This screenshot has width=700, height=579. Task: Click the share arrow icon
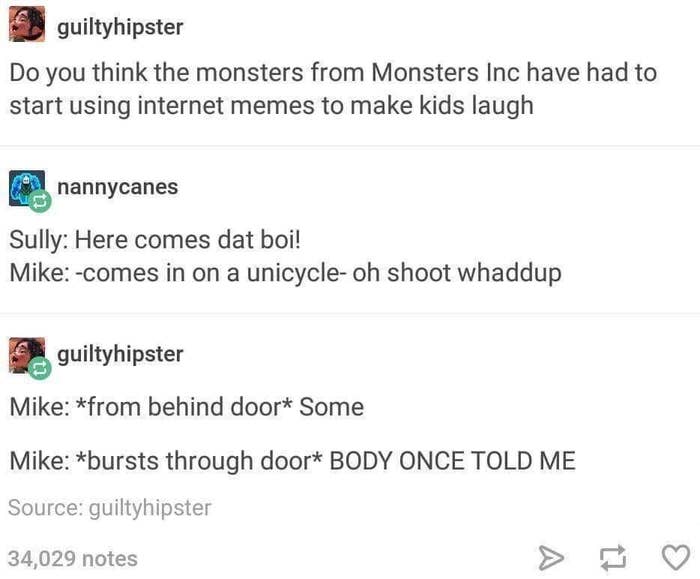tap(551, 558)
